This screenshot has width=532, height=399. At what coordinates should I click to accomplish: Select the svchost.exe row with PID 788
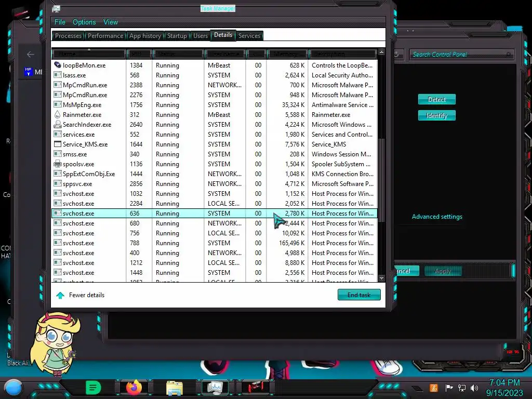click(x=214, y=243)
